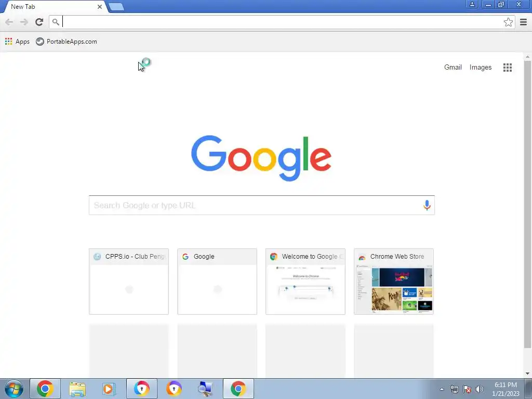Viewport: 532px width, 399px height.
Task: Focus the Chrome address bar
Action: tap(282, 22)
